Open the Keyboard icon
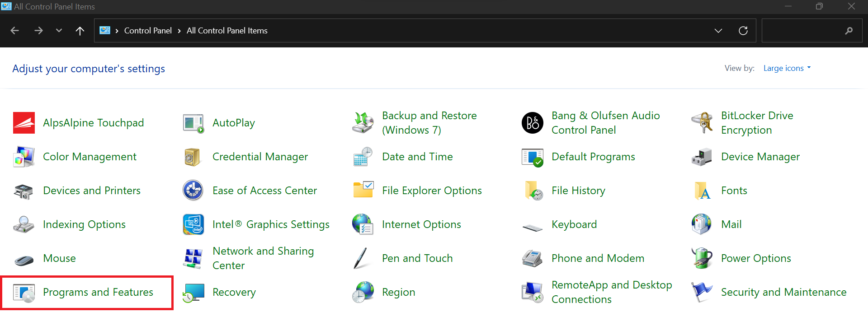Viewport: 868px width, 312px height. click(x=533, y=227)
